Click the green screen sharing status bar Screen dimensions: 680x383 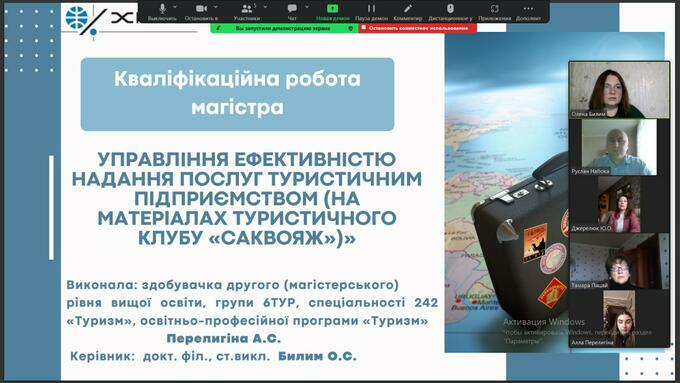(x=284, y=28)
